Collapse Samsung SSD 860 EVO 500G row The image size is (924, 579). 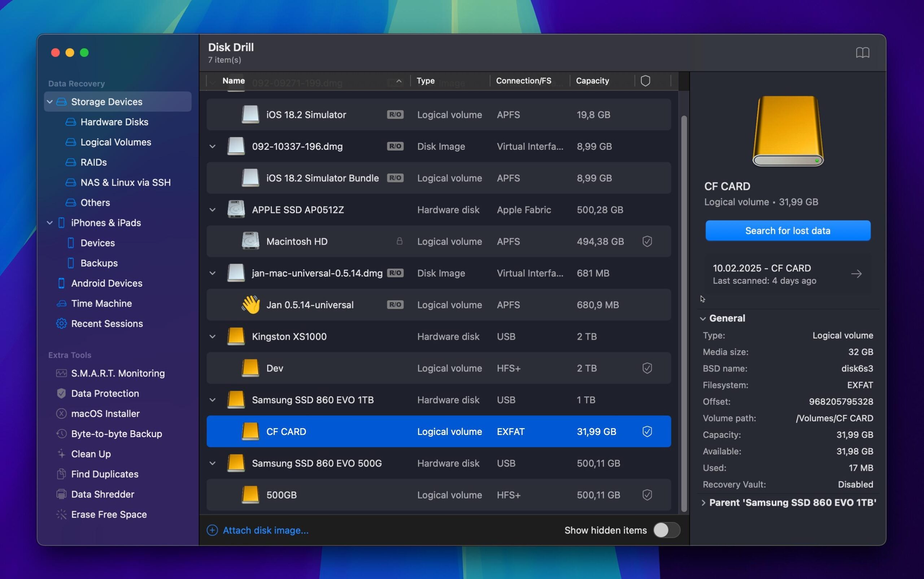click(213, 463)
